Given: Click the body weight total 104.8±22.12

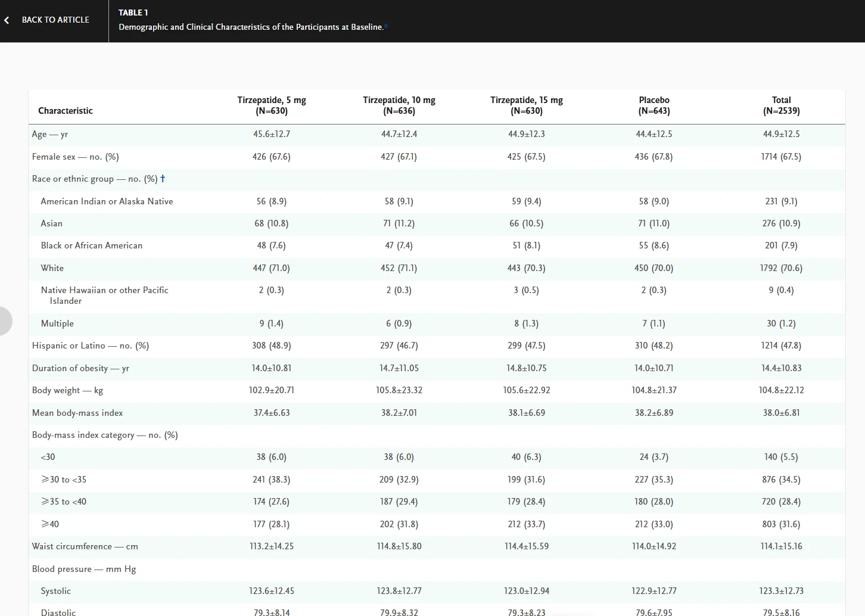Looking at the screenshot, I should click(782, 390).
